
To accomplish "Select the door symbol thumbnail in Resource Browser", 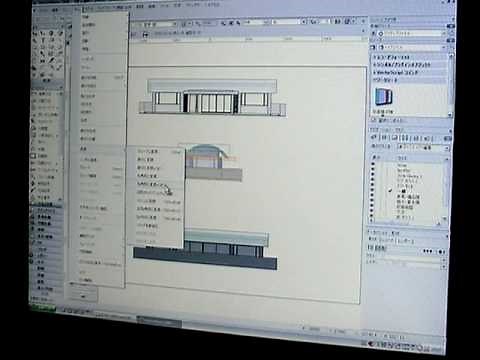I will [x=384, y=97].
